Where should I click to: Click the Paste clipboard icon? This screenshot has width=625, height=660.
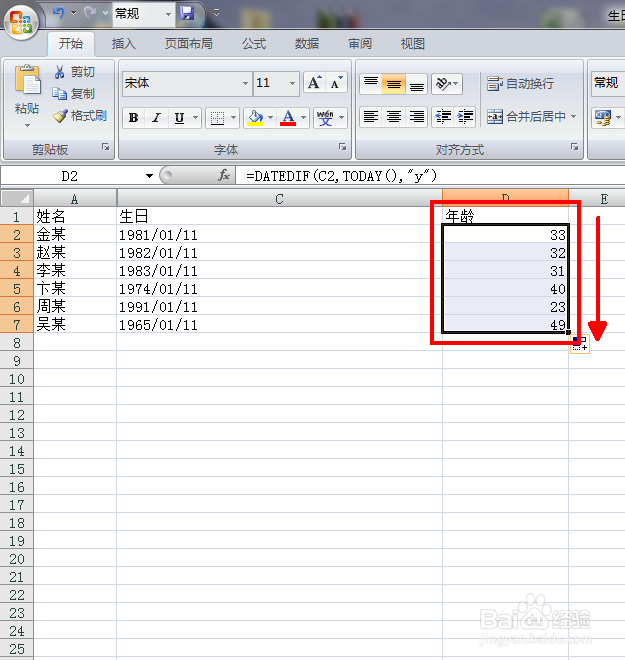coord(27,80)
